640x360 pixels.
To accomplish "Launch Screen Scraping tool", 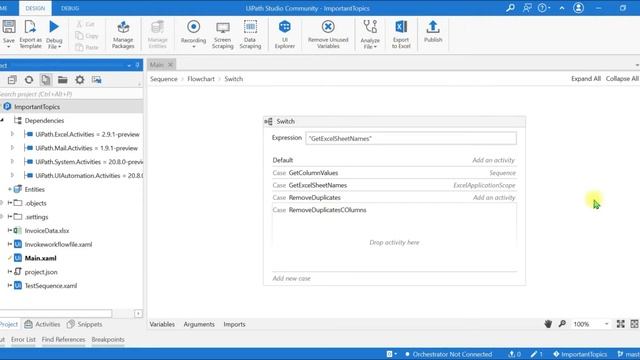I will (x=222, y=35).
